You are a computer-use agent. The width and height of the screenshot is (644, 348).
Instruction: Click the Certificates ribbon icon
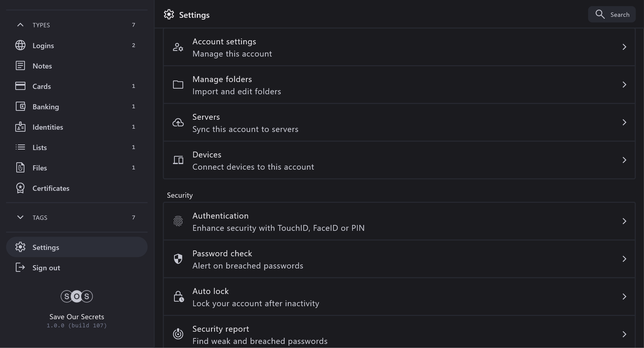[x=20, y=188]
